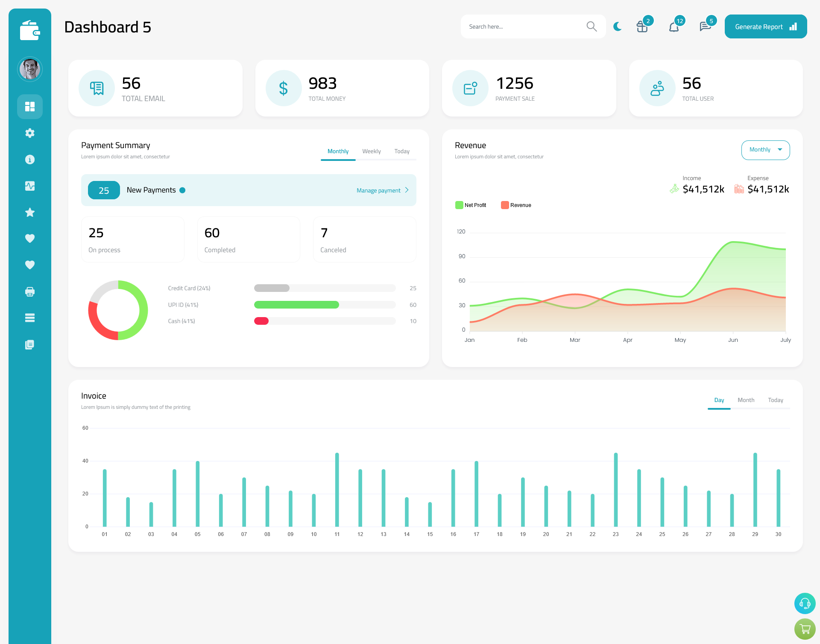Click the dashboard grid icon in sidebar

pyautogui.click(x=29, y=106)
